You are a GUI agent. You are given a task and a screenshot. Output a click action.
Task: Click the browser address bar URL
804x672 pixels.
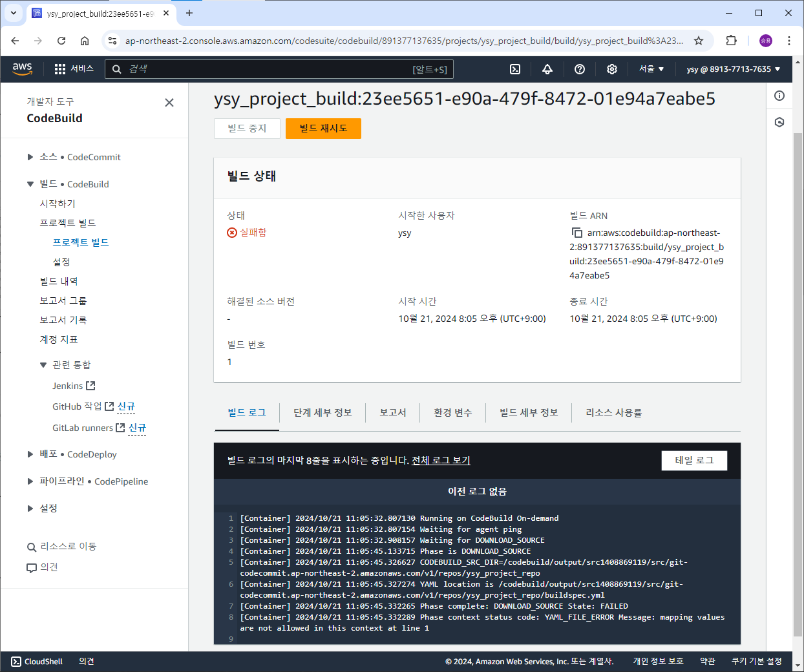pos(404,41)
